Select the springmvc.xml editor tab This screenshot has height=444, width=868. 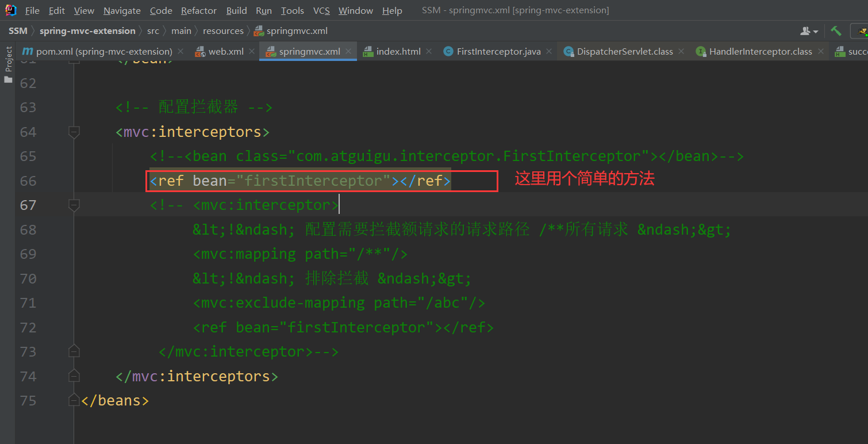[x=309, y=51]
